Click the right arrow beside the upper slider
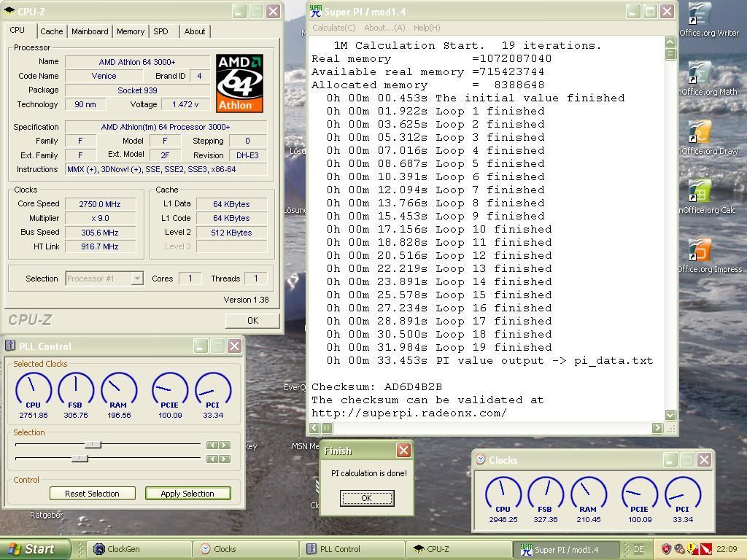This screenshot has width=747, height=560. coord(225,445)
